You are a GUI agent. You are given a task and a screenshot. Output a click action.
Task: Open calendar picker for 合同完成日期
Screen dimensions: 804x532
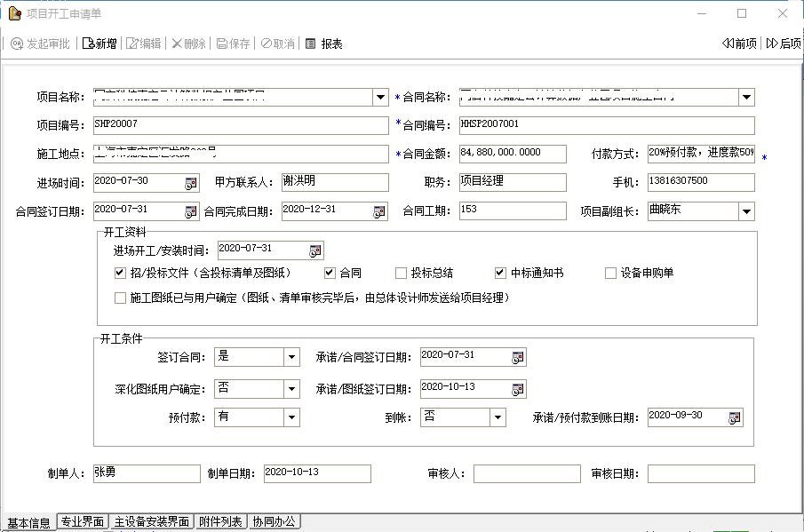[x=379, y=211]
